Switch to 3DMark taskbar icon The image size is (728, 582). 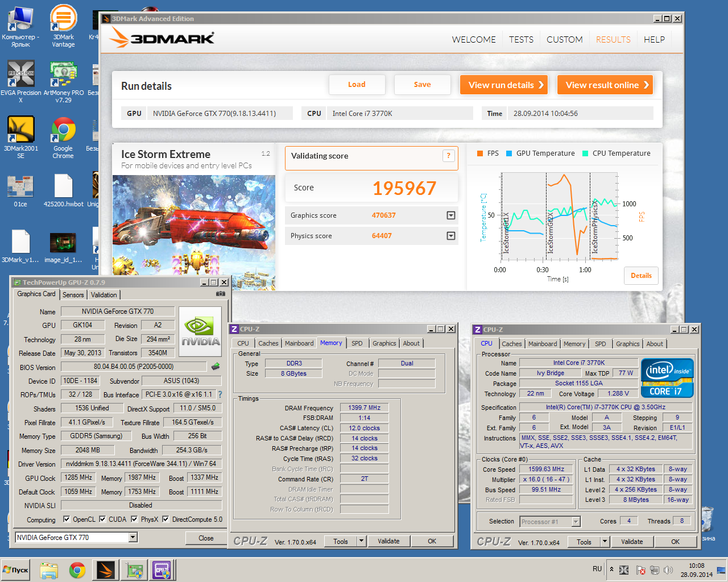tap(106, 570)
